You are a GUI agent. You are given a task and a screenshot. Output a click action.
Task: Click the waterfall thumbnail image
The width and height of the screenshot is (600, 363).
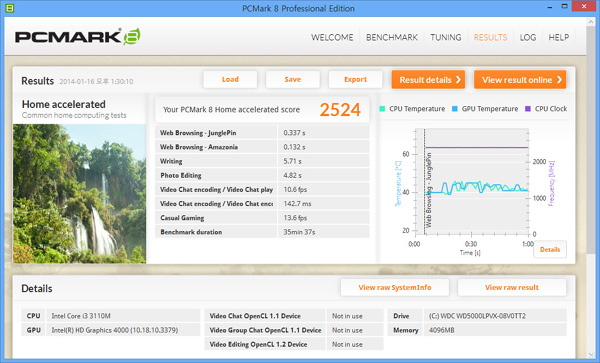80,194
